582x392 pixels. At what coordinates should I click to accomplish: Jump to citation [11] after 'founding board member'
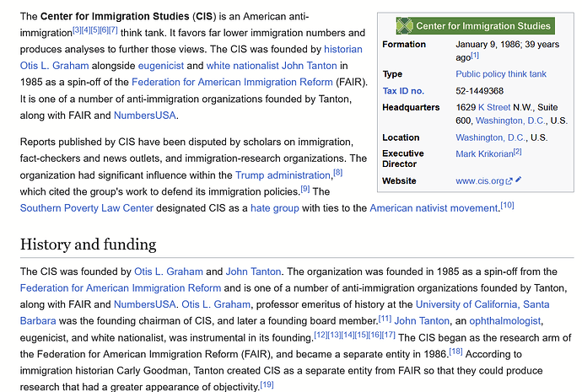coord(385,318)
